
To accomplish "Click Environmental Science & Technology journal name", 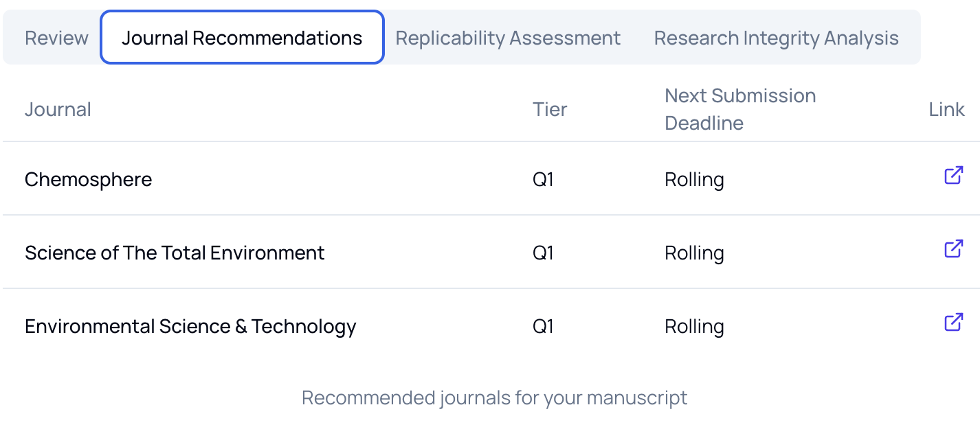I will tap(190, 326).
